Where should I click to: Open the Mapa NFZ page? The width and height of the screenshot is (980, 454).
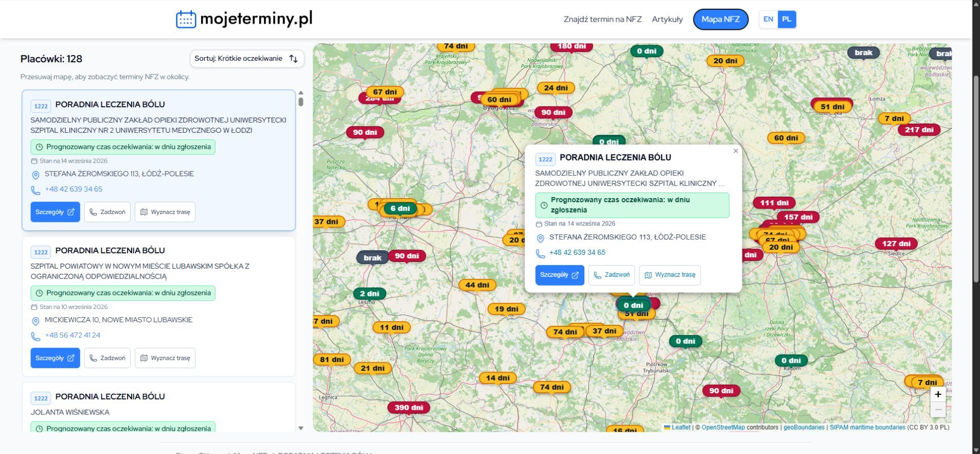720,19
